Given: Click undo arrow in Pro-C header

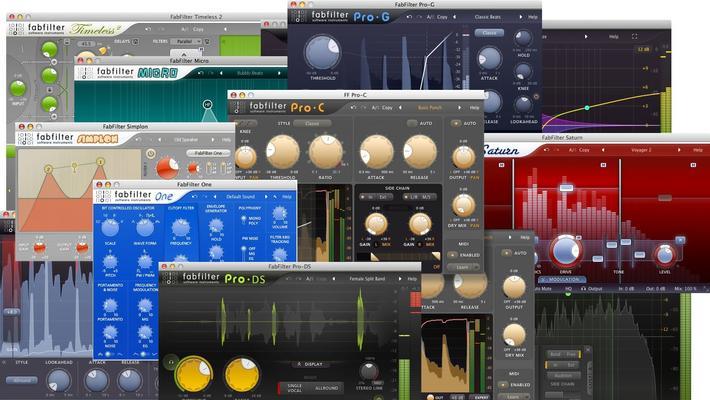Looking at the screenshot, I should (x=353, y=108).
